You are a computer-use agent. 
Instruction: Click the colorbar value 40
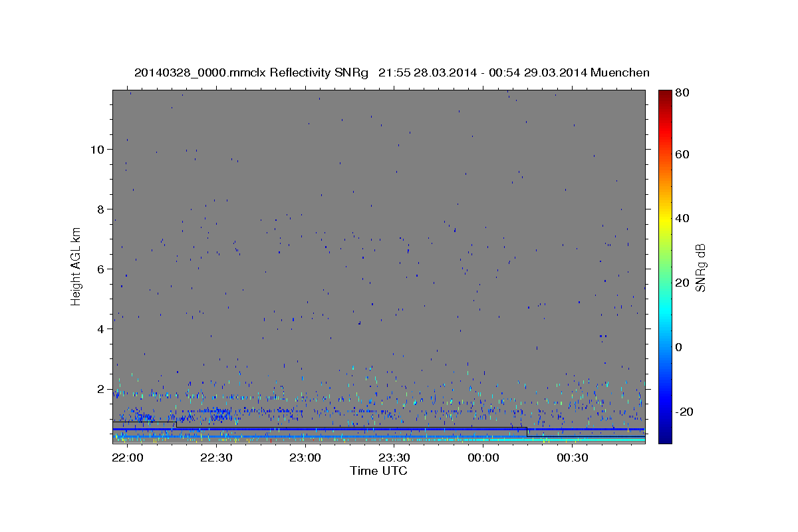(682, 218)
